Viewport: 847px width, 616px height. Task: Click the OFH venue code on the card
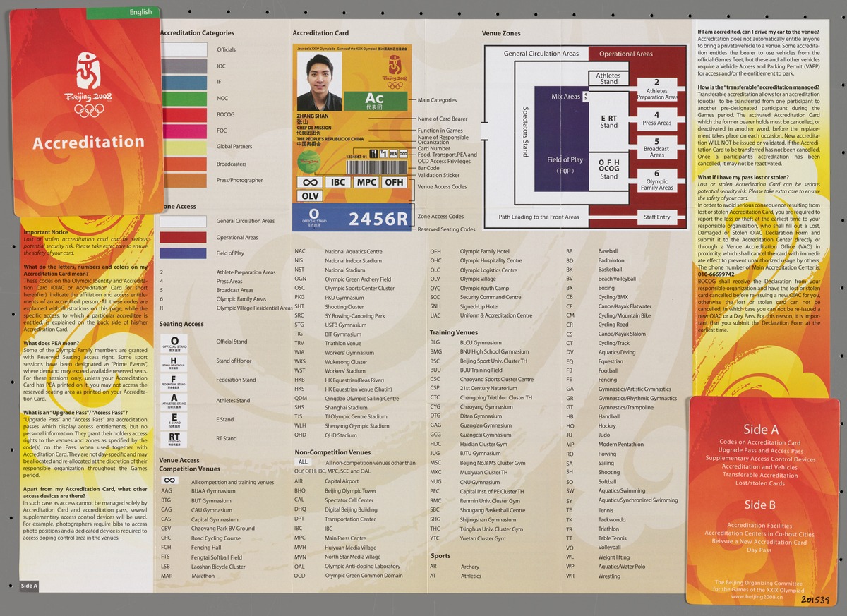(394, 182)
